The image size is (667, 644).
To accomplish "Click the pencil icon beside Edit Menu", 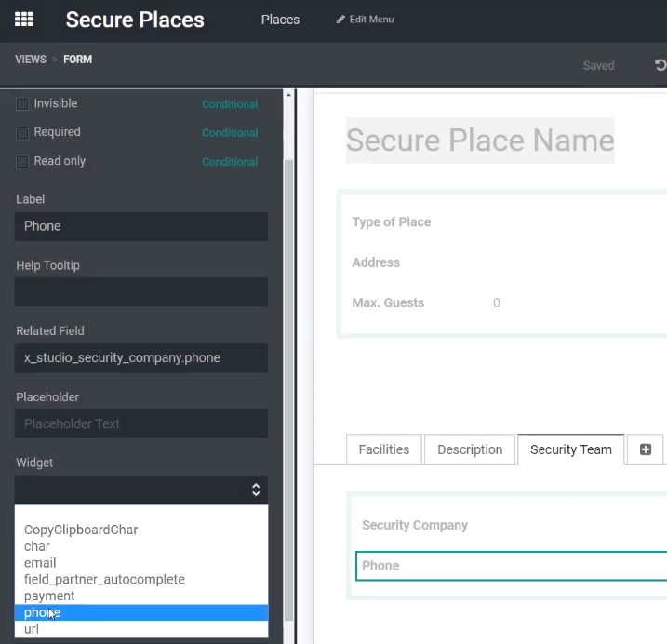I will pyautogui.click(x=340, y=20).
